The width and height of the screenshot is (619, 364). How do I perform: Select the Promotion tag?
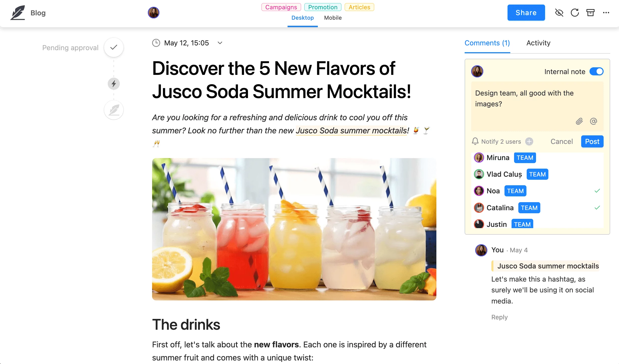(x=323, y=7)
